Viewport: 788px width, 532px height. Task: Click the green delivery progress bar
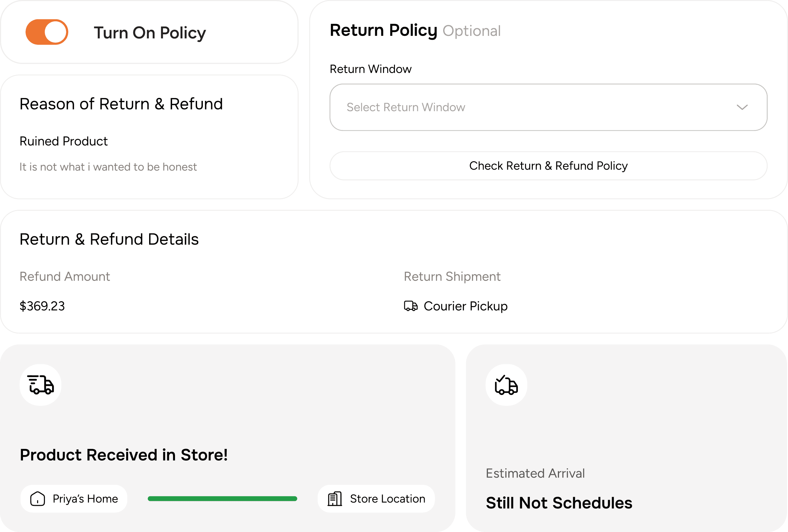click(222, 498)
